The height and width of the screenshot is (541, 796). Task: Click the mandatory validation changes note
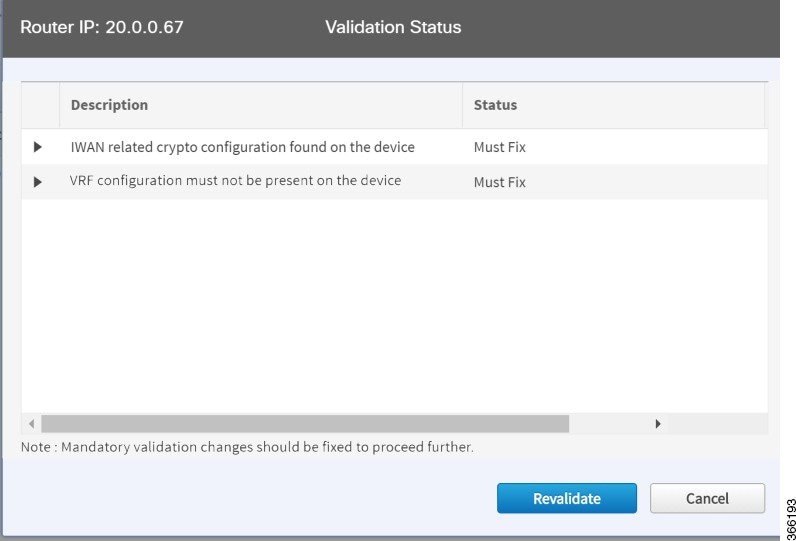pyautogui.click(x=247, y=447)
